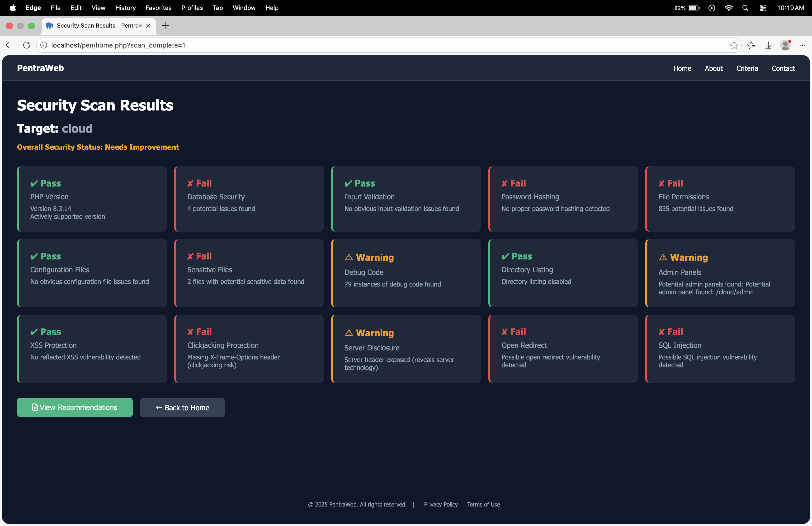Click the browser back arrow icon
This screenshot has height=526, width=812.
9,45
